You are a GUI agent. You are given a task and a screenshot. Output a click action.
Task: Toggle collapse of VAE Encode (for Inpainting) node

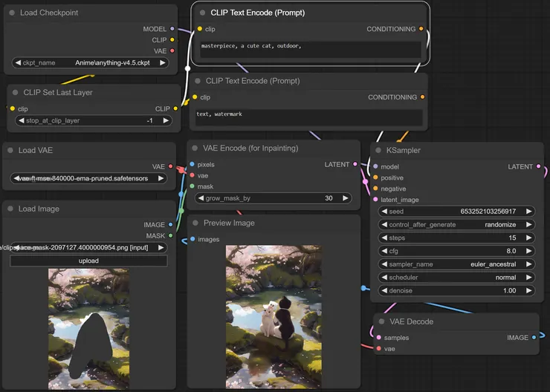click(x=195, y=148)
